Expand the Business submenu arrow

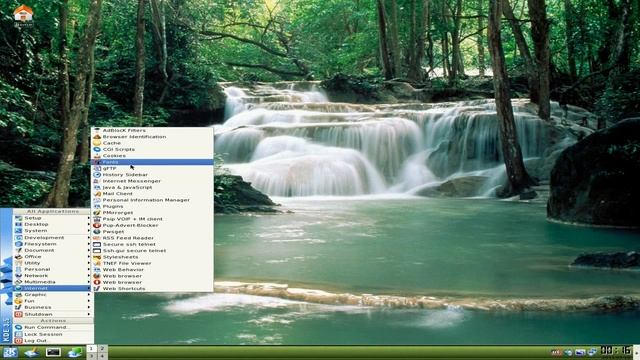(89, 307)
